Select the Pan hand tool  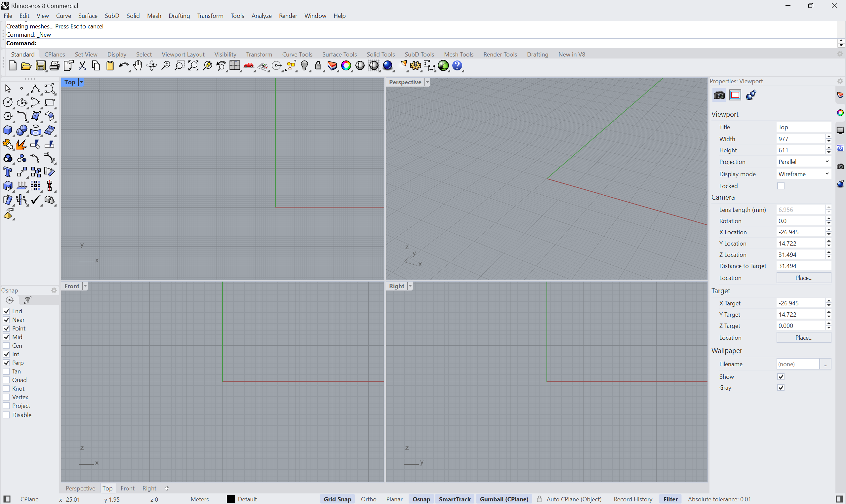[x=138, y=65]
